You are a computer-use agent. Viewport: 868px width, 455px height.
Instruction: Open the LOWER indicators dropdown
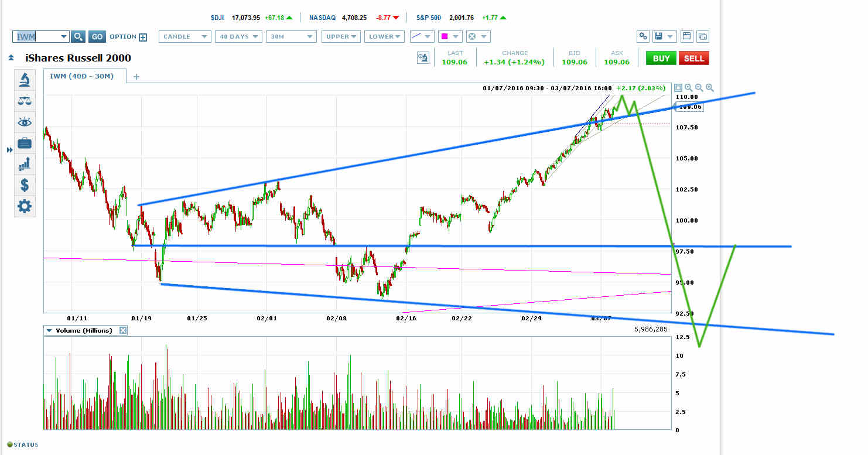click(x=385, y=36)
